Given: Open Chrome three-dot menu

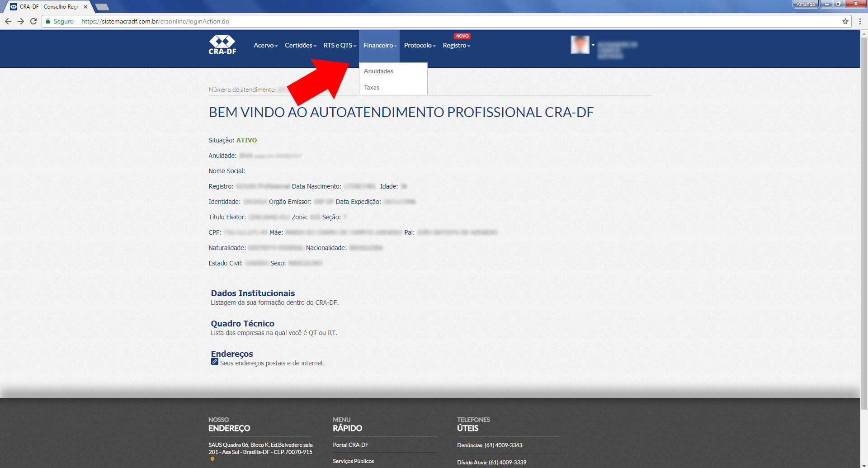Looking at the screenshot, I should coord(860,21).
